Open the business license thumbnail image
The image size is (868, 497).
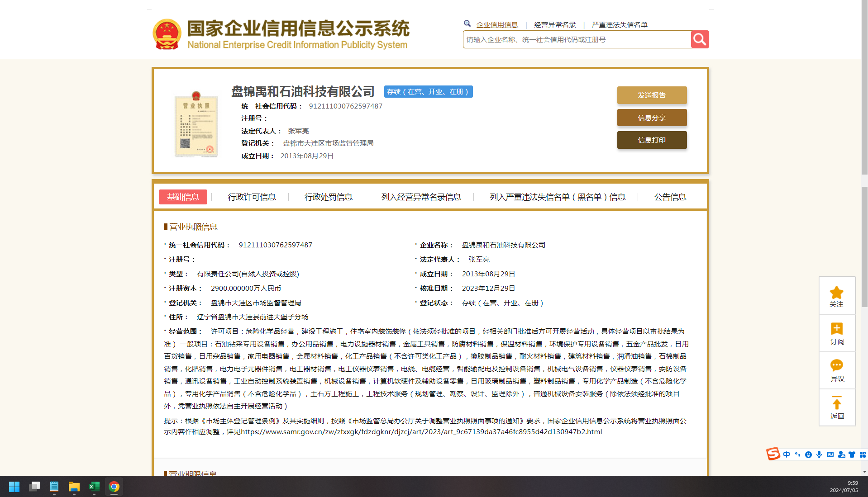click(x=196, y=124)
